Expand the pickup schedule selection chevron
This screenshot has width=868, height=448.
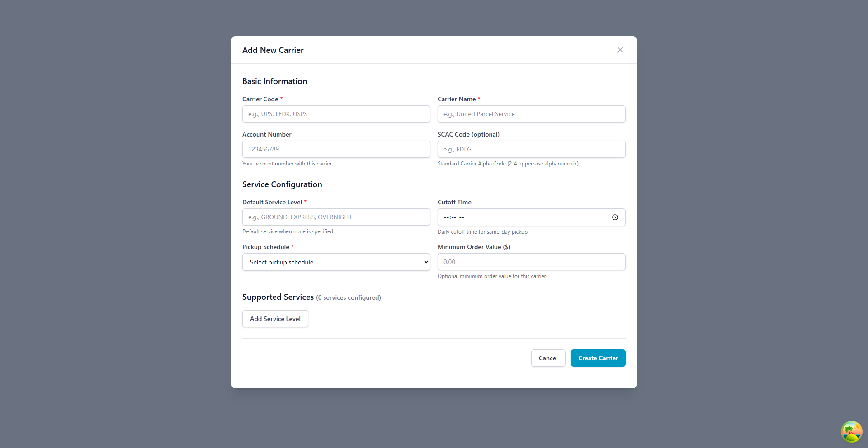click(x=425, y=262)
